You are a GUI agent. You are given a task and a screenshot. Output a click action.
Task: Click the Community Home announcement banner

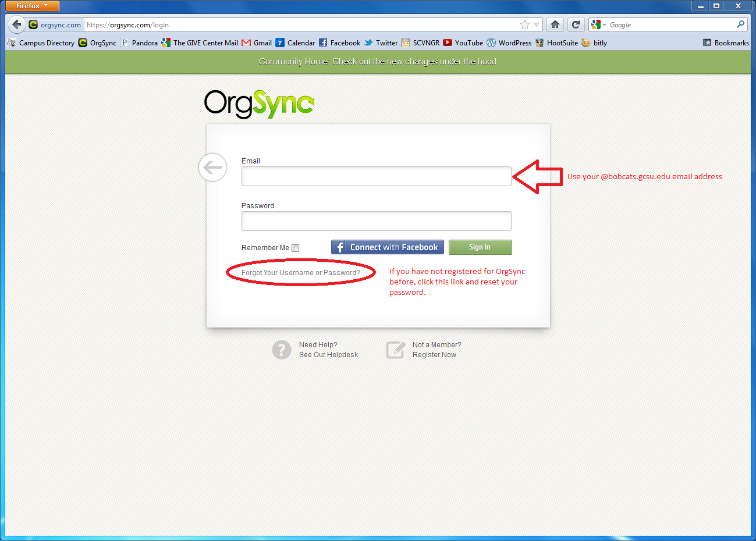coord(378,62)
